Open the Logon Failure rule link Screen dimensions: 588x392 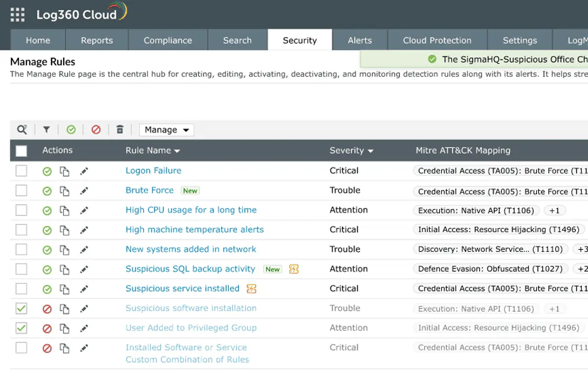pyautogui.click(x=152, y=171)
